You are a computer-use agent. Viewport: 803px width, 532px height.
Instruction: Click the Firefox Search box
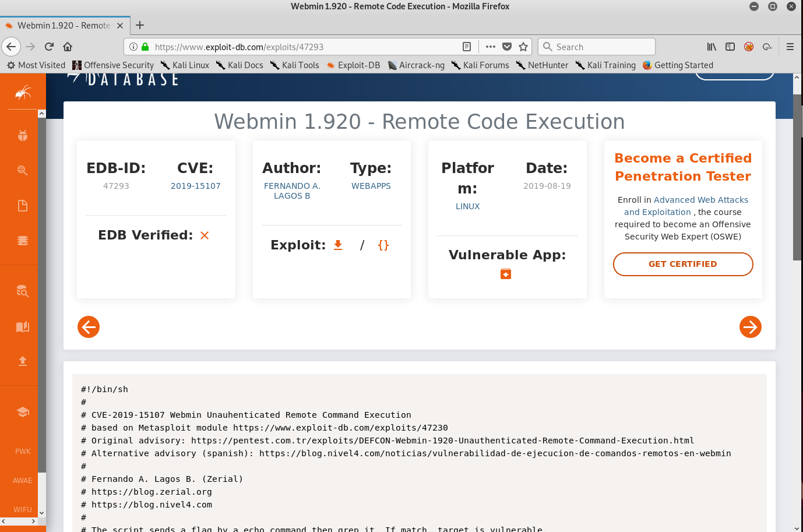coord(597,47)
